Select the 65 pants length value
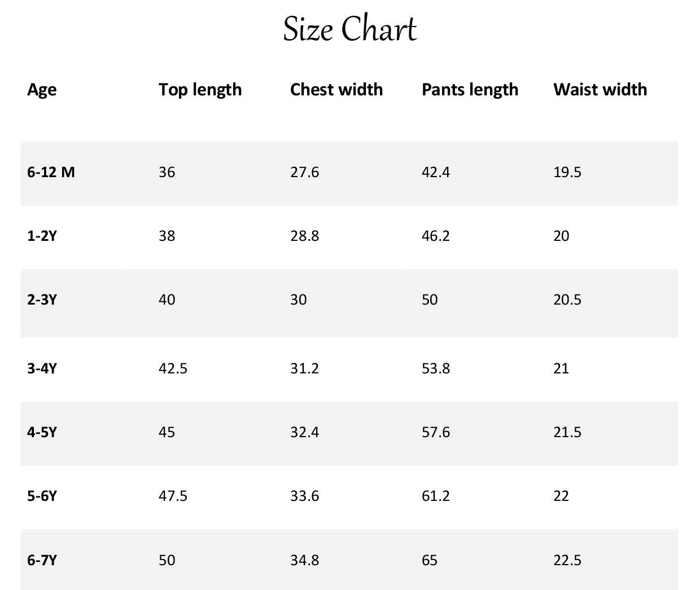Viewport: 700px width, 590px height. pyautogui.click(x=429, y=561)
